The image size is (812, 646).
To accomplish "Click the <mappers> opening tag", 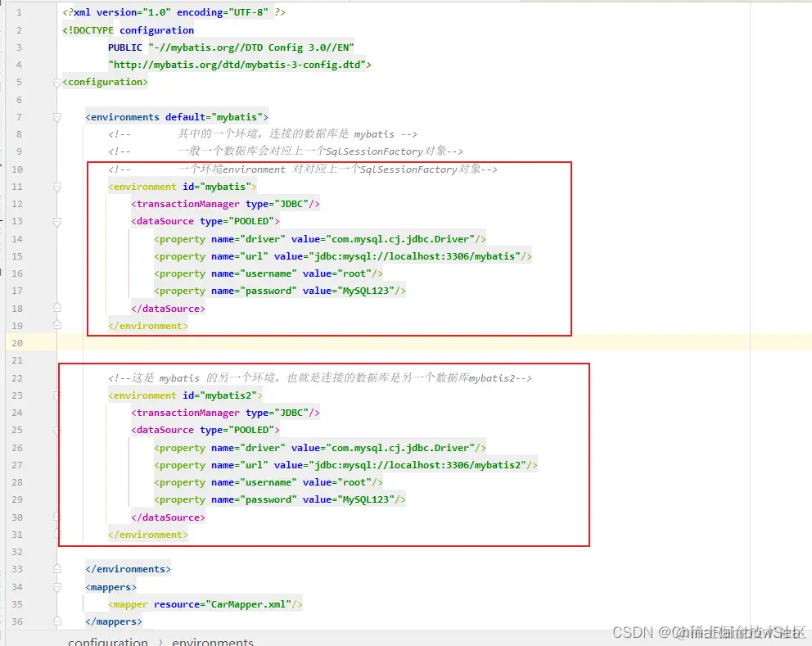I will point(111,588).
